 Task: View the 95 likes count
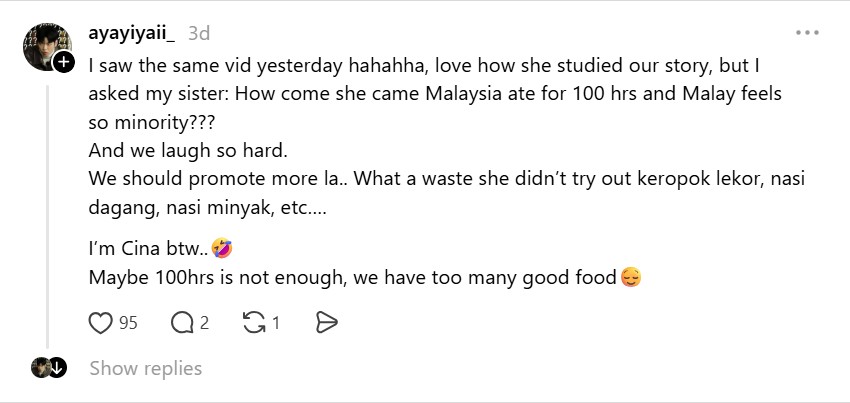(x=128, y=323)
